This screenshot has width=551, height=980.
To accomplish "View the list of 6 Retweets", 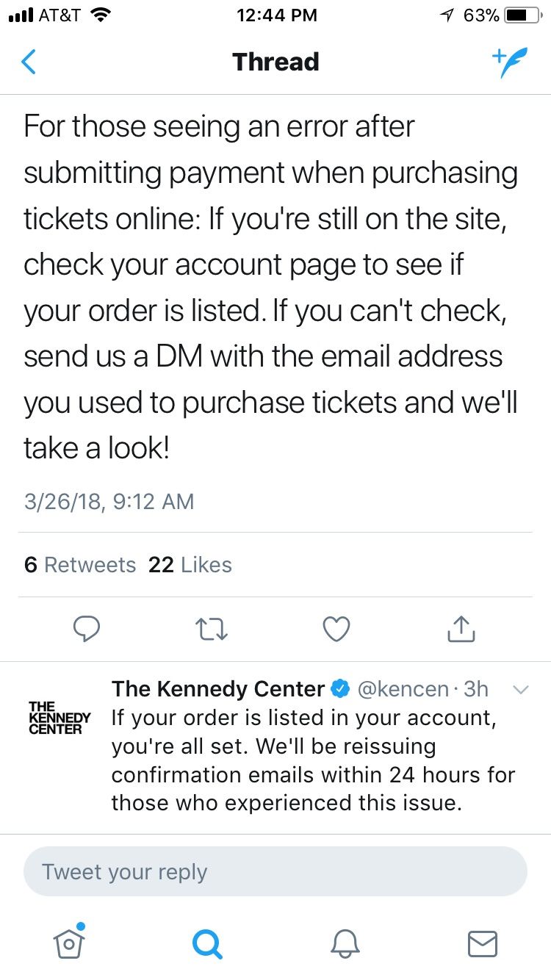I will coord(80,565).
